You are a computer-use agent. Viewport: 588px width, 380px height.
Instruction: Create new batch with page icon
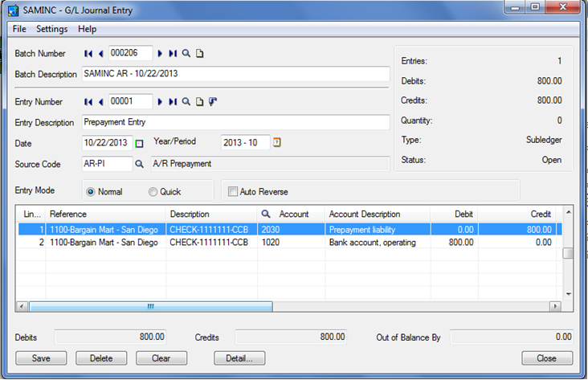(200, 54)
